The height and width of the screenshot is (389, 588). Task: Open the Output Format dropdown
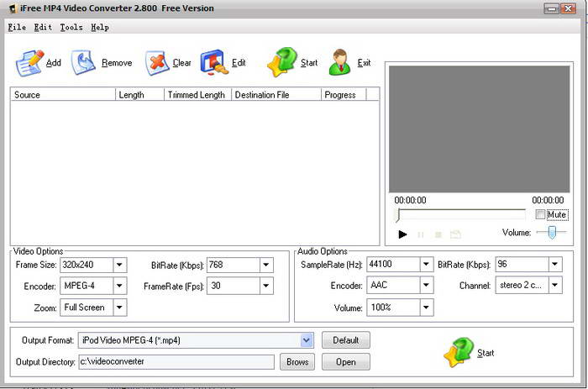pyautogui.click(x=307, y=340)
